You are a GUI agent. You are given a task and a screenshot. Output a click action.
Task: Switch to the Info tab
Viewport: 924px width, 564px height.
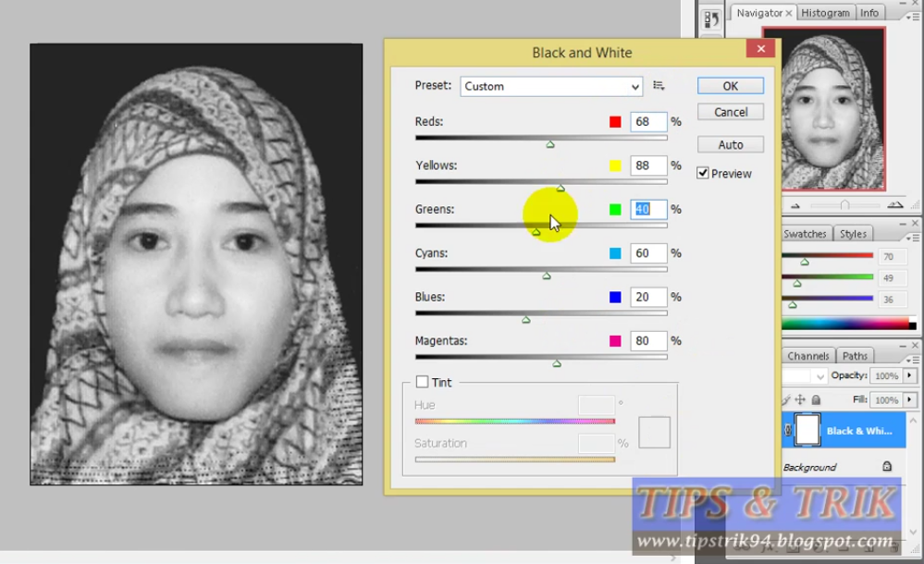(869, 13)
